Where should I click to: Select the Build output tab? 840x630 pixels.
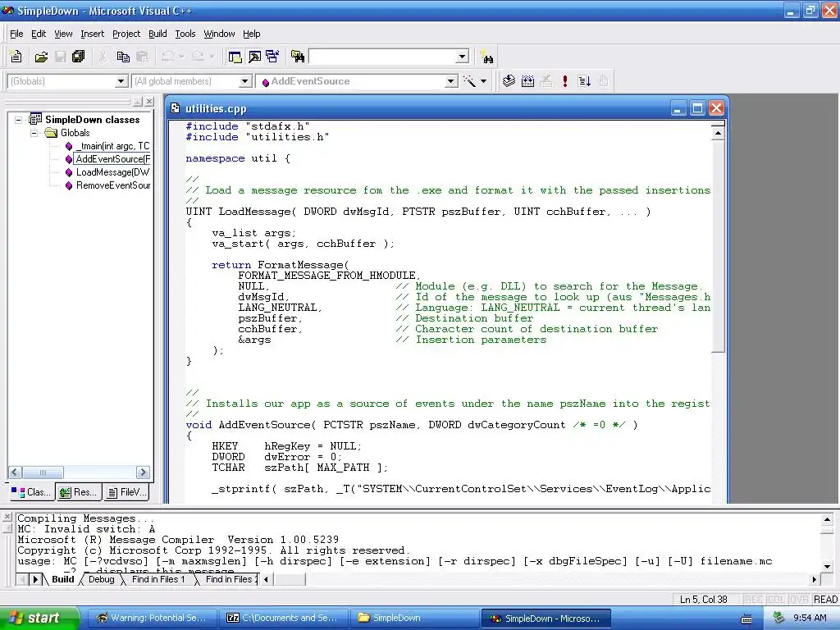62,579
